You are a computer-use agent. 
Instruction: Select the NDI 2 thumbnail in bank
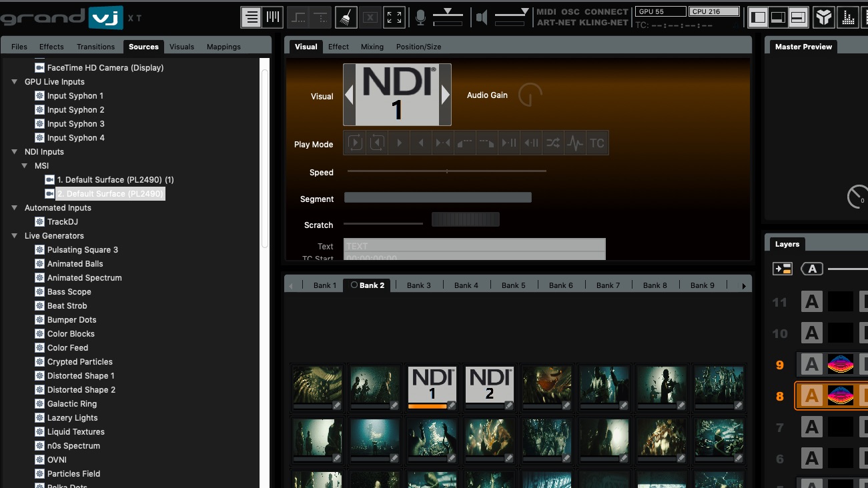click(x=490, y=386)
